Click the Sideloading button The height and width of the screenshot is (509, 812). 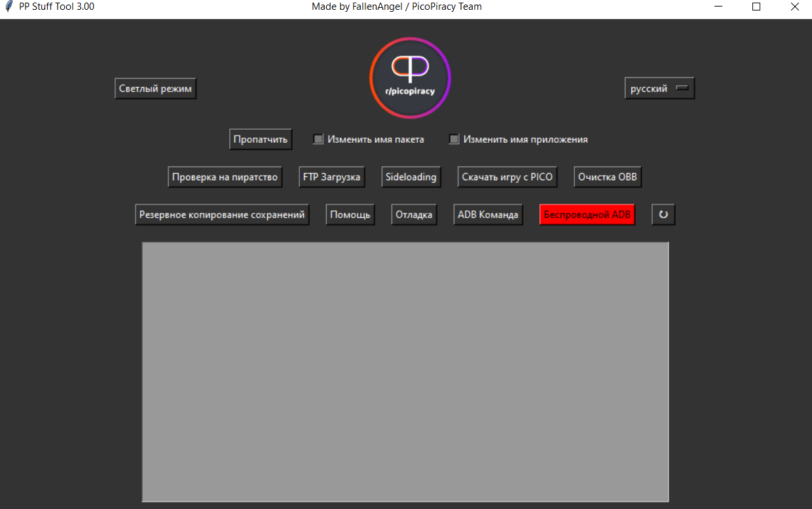click(411, 177)
